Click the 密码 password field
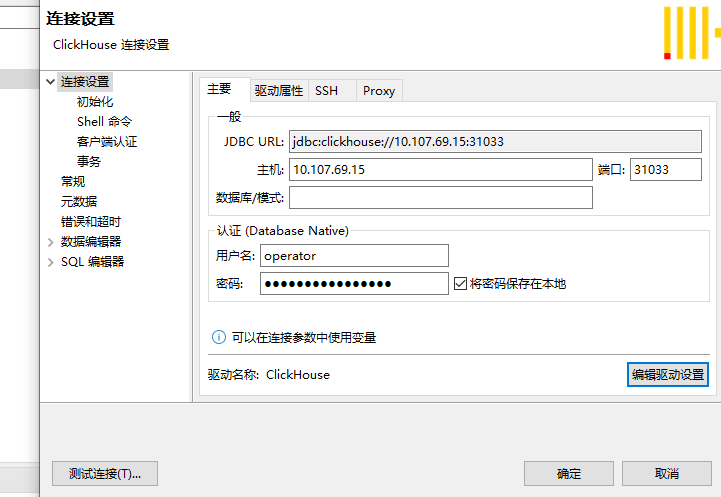Viewport: 721px width, 497px height. click(354, 284)
